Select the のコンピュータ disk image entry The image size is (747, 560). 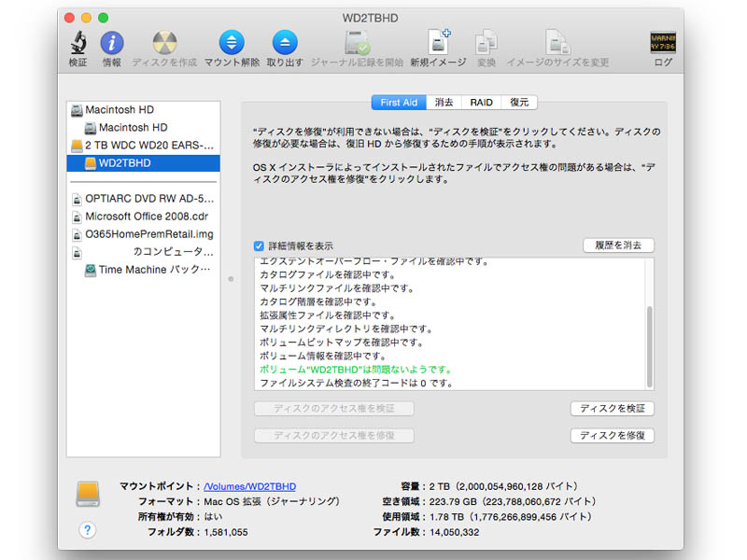(x=144, y=252)
